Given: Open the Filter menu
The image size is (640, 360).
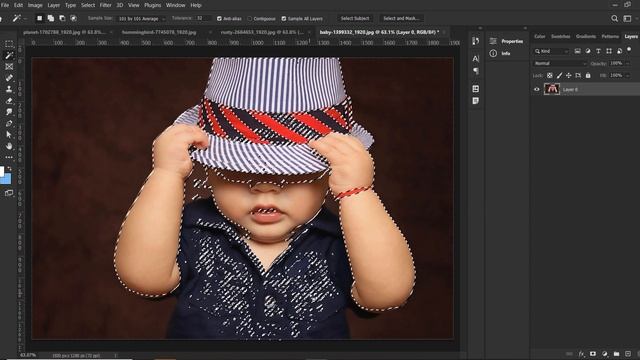Looking at the screenshot, I should tap(106, 5).
